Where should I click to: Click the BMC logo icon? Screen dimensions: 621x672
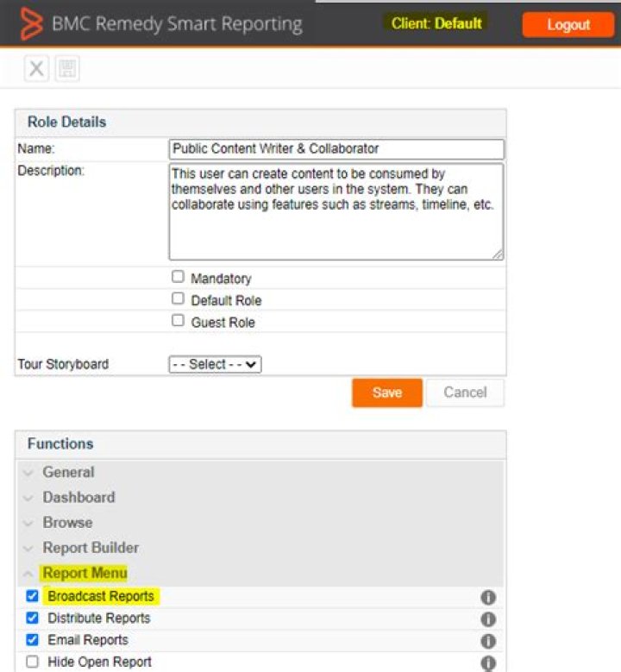point(32,23)
